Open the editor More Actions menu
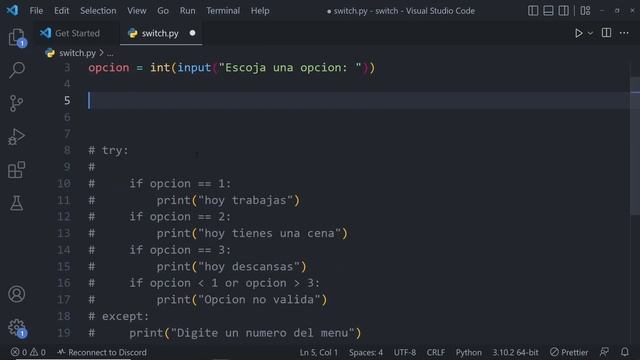 pyautogui.click(x=624, y=33)
